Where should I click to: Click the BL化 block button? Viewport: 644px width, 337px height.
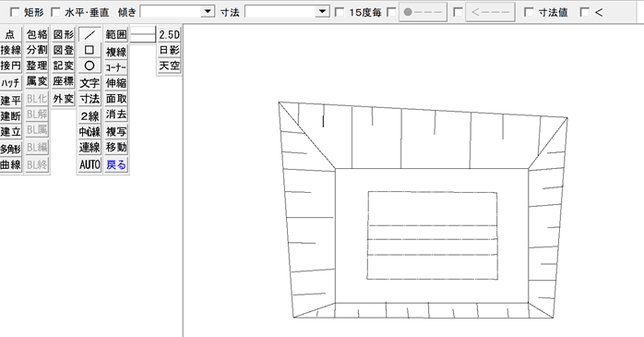[37, 99]
